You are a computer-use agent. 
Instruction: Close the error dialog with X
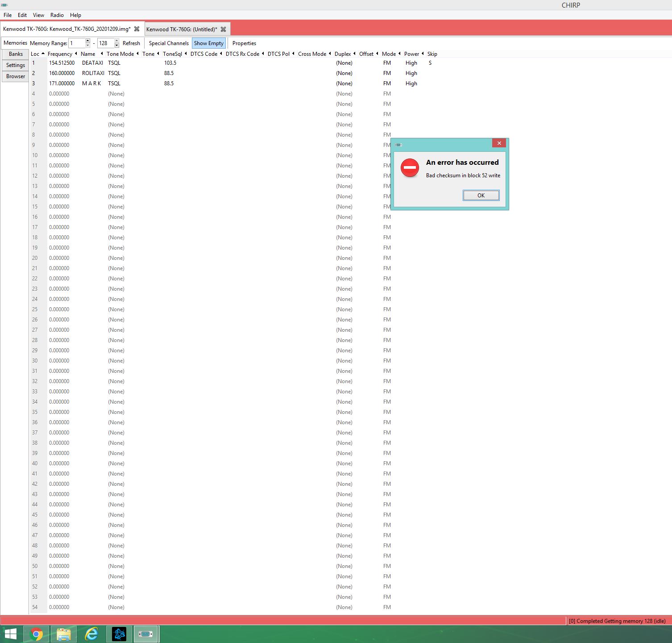click(499, 143)
